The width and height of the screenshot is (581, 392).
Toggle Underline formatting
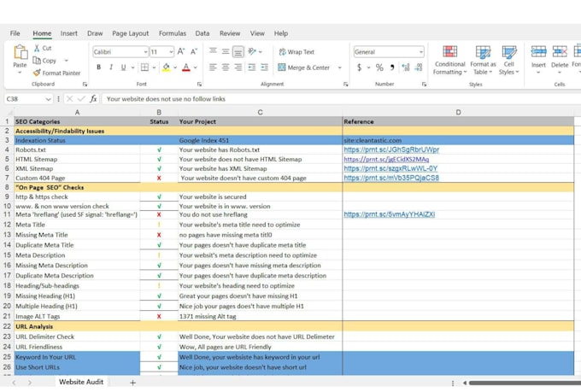[x=123, y=67]
